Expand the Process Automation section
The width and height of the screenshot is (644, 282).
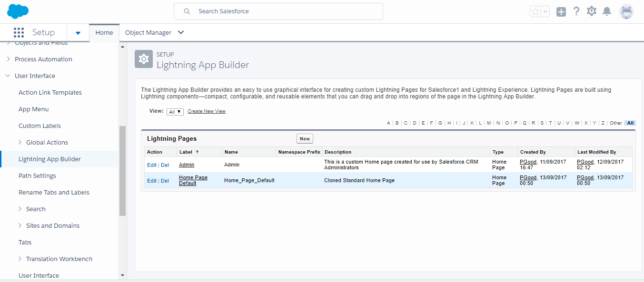point(8,59)
